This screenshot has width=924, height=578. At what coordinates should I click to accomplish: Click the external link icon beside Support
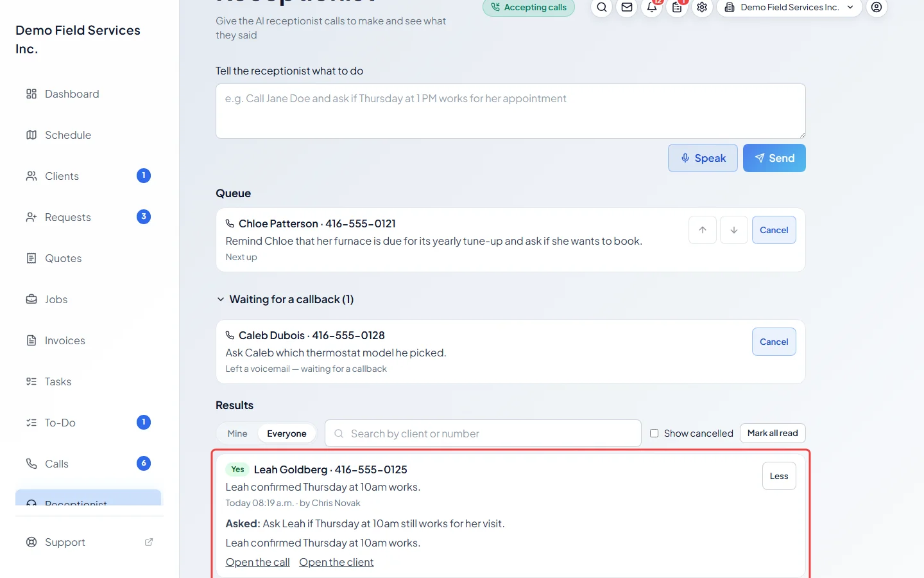(149, 542)
